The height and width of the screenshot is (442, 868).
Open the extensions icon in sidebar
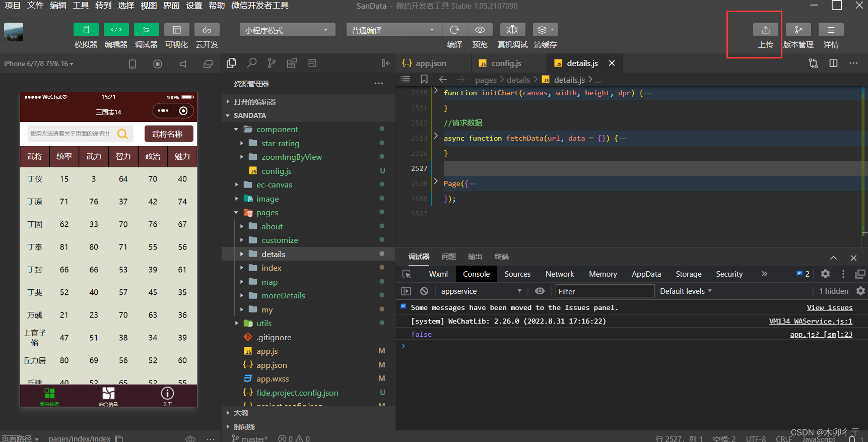pos(292,63)
